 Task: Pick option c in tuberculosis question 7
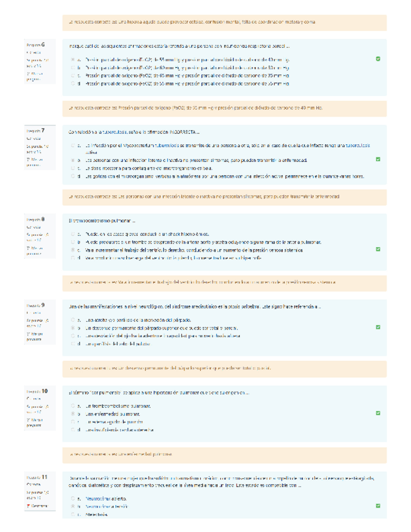(73, 168)
